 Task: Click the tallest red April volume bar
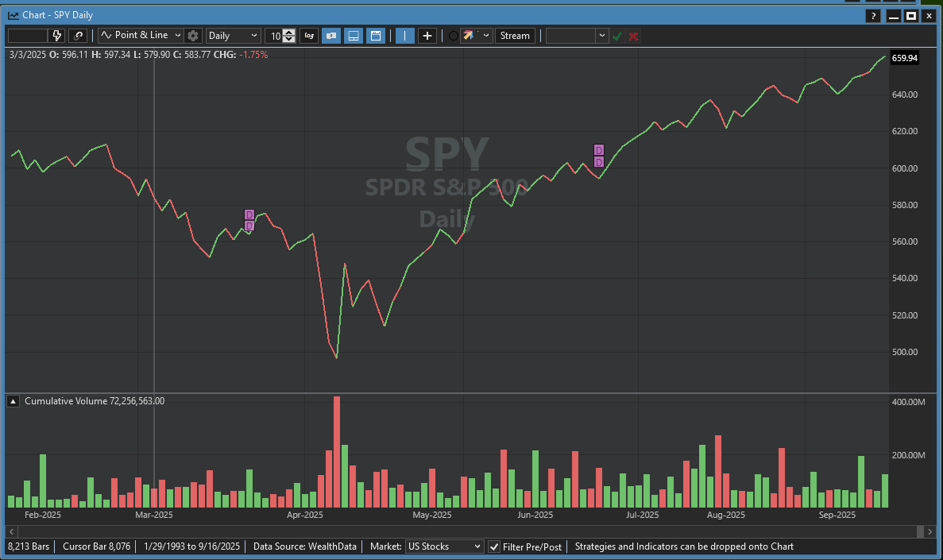[x=337, y=452]
